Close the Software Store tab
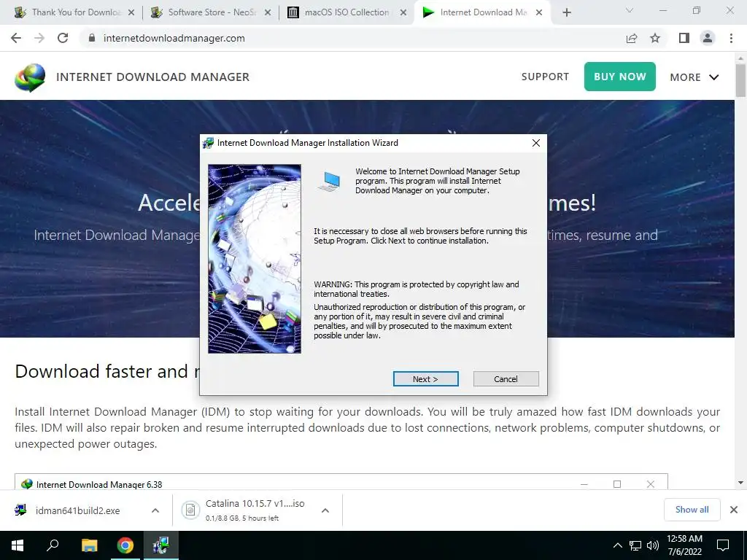This screenshot has width=747, height=560. click(x=268, y=12)
